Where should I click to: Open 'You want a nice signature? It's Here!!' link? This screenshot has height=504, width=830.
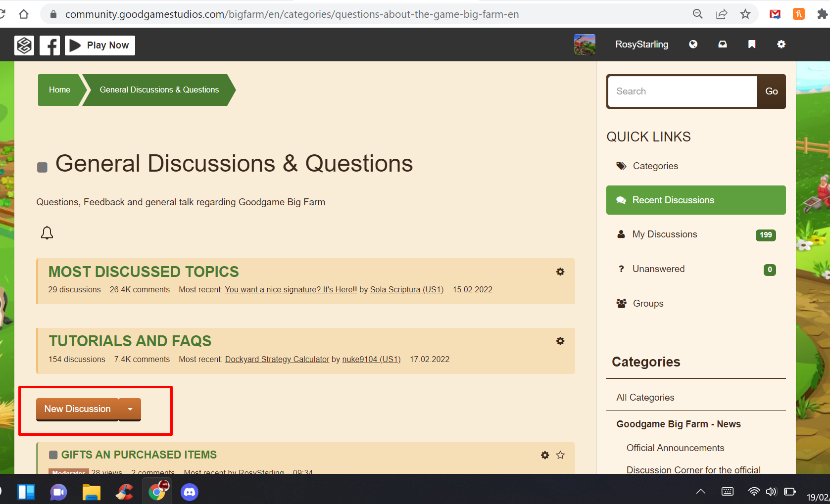point(291,290)
